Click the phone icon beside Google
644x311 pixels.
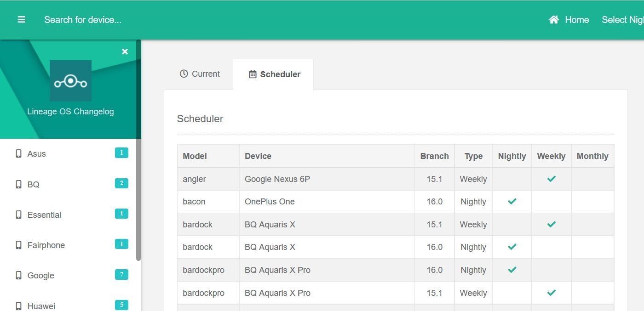pyautogui.click(x=18, y=275)
